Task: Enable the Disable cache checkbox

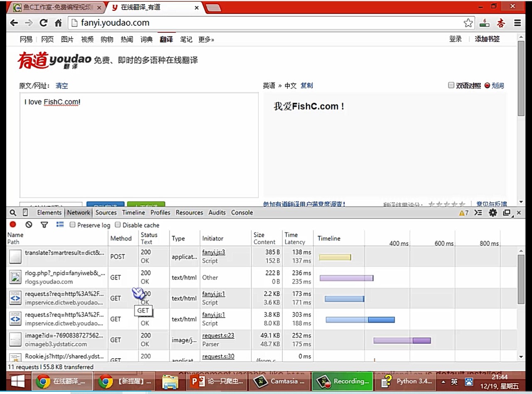Action: click(x=118, y=225)
